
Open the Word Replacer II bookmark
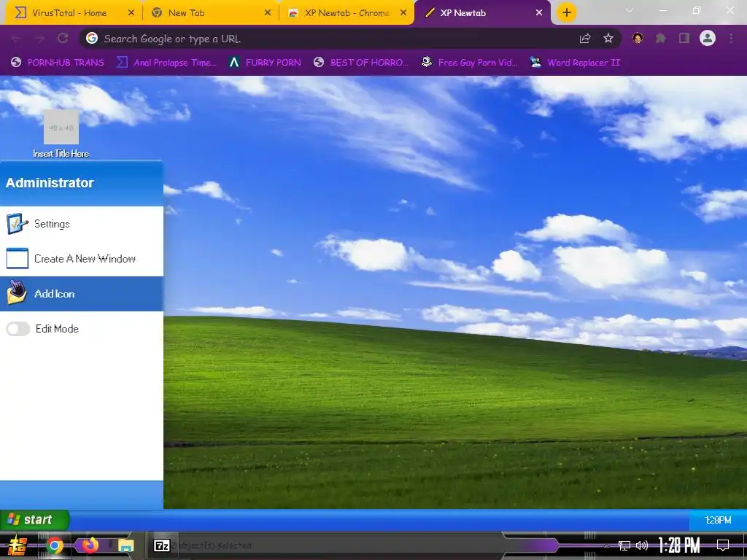pos(575,63)
